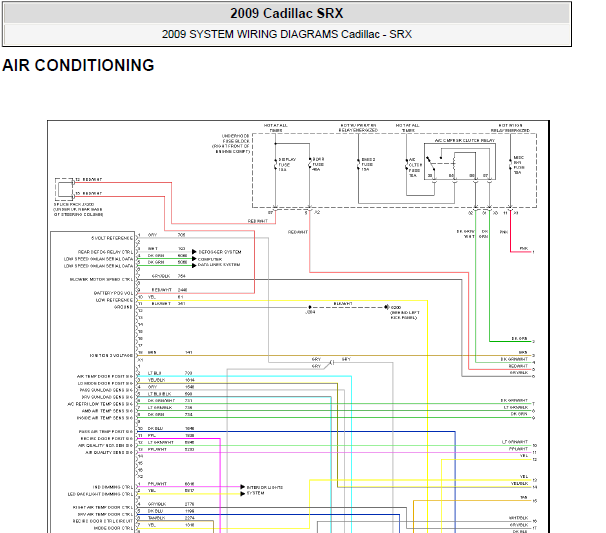Click 'BLOWER MOTOR SPEED CTRL' label
This screenshot has height=533, width=606.
pos(101,279)
